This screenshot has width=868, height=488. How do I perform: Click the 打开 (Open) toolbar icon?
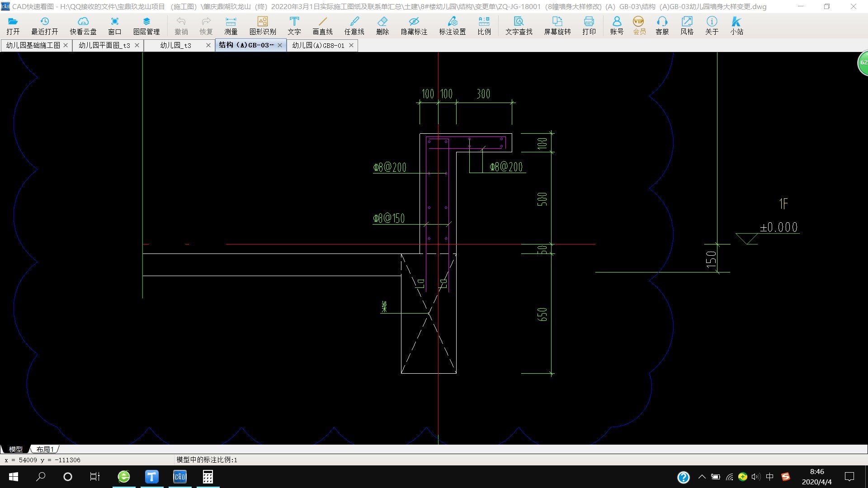click(13, 26)
